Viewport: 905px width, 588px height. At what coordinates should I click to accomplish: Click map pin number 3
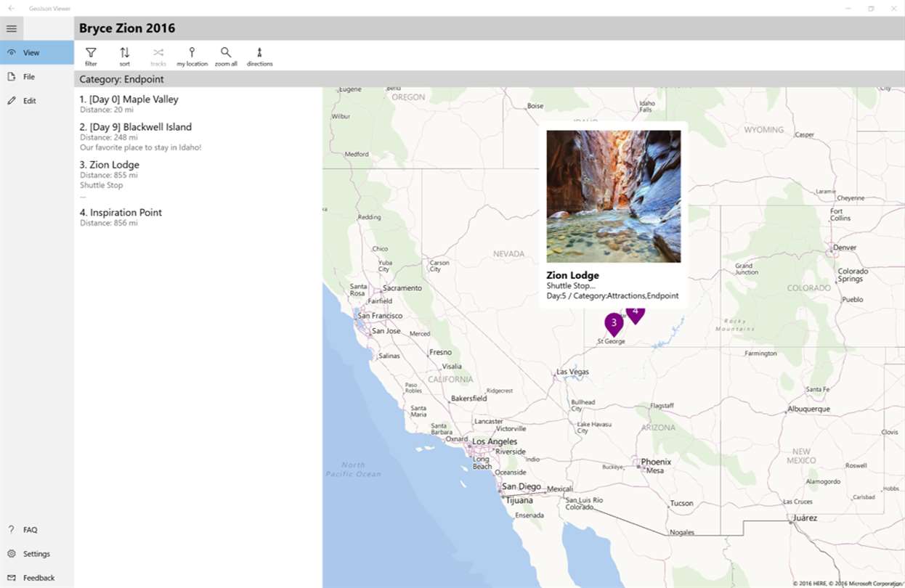[614, 322]
